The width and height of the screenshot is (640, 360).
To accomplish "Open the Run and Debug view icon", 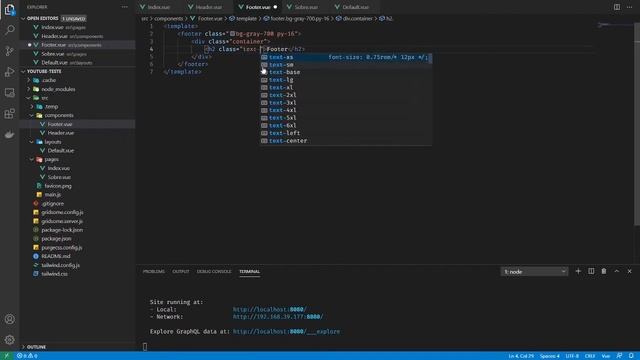I will [x=9, y=72].
